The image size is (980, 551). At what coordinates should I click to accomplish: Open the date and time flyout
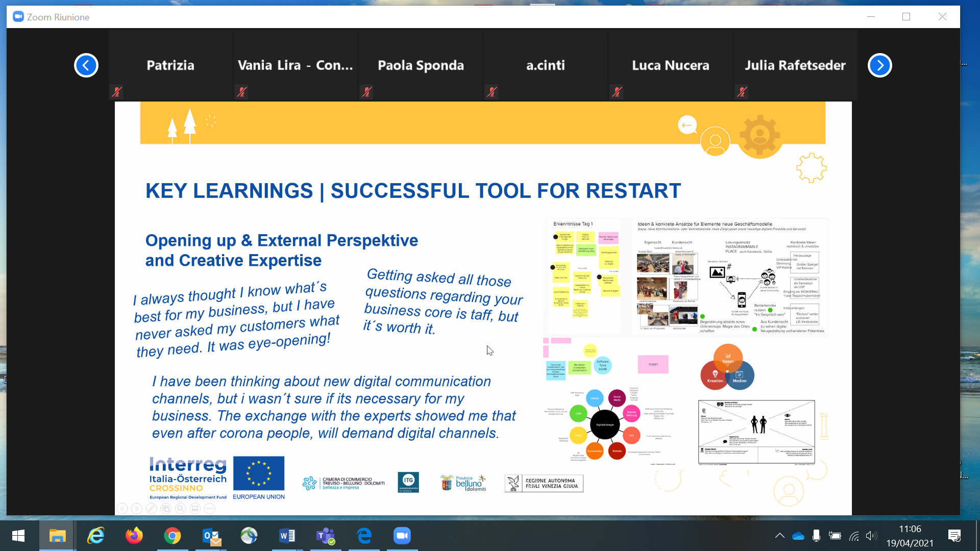point(910,536)
